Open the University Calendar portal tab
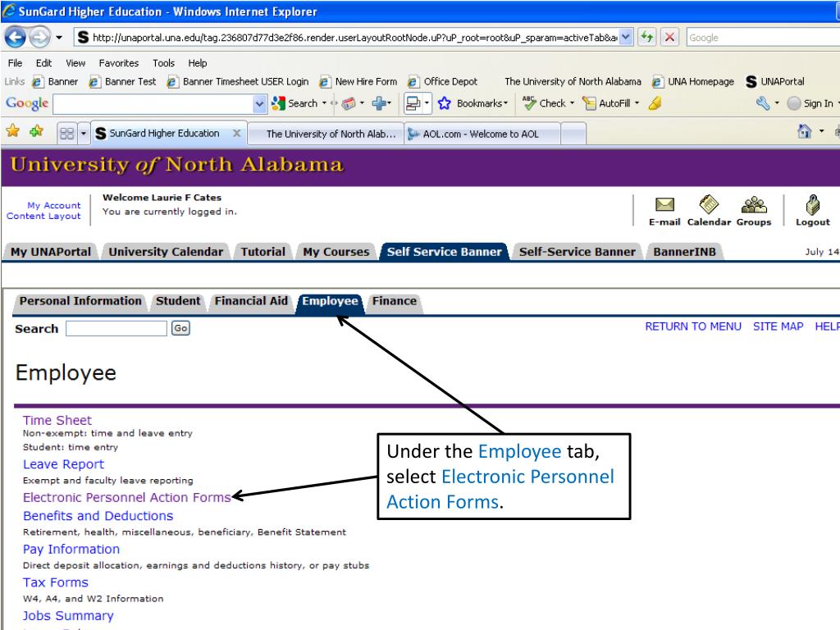The width and height of the screenshot is (840, 630). coord(166,252)
